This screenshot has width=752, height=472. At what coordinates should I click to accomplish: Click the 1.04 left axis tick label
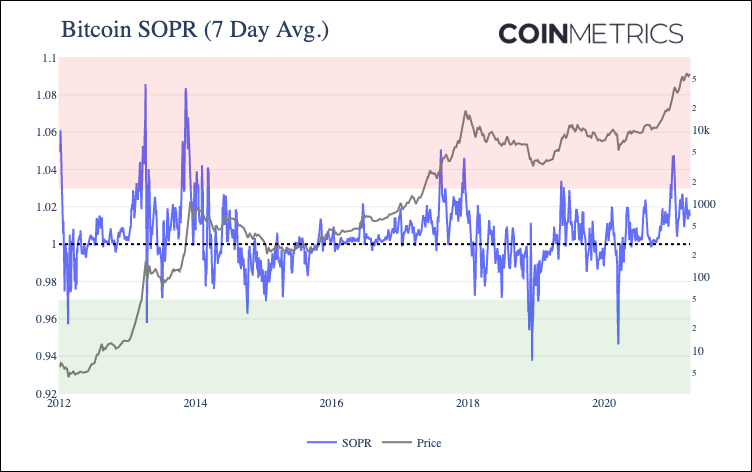[46, 170]
